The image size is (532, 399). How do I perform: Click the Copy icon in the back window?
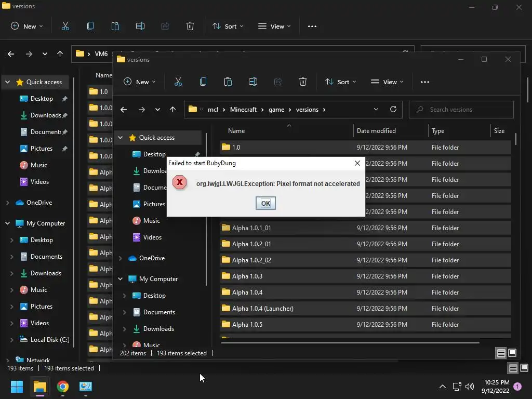90,26
